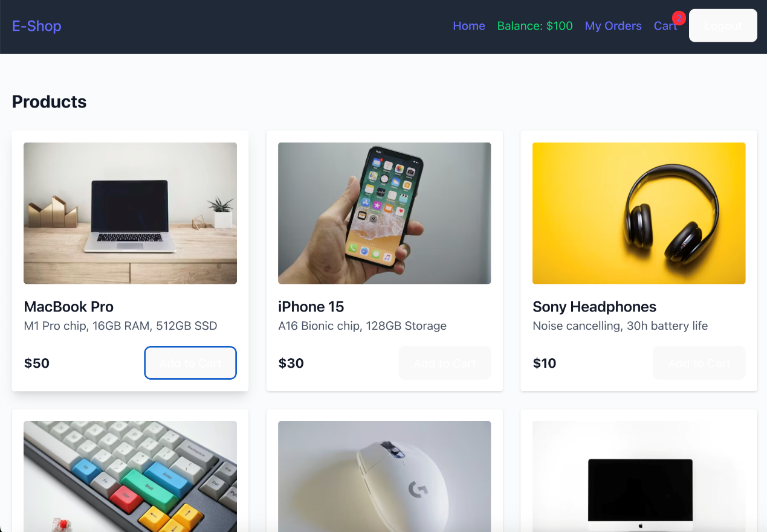The height and width of the screenshot is (532, 767).
Task: Select the MacBook Pro product title
Action: pyautogui.click(x=69, y=307)
